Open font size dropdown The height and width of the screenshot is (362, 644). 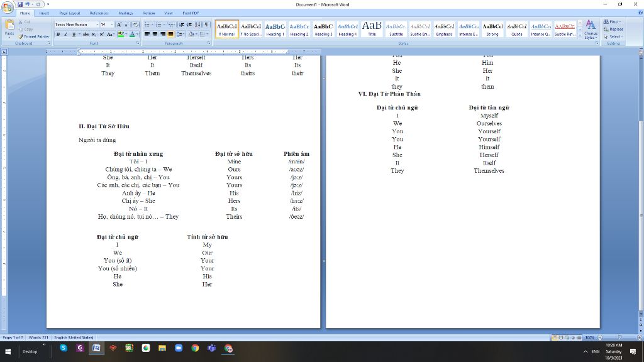tap(112, 25)
